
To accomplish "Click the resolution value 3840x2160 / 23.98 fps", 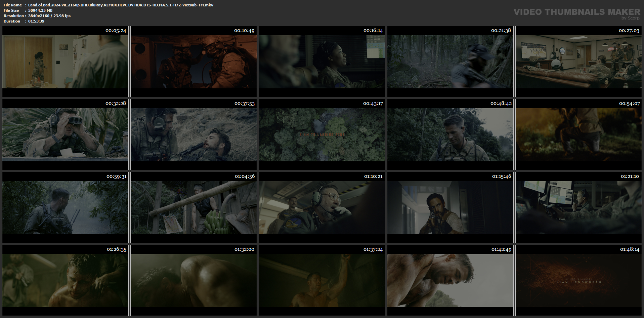I will coord(49,16).
